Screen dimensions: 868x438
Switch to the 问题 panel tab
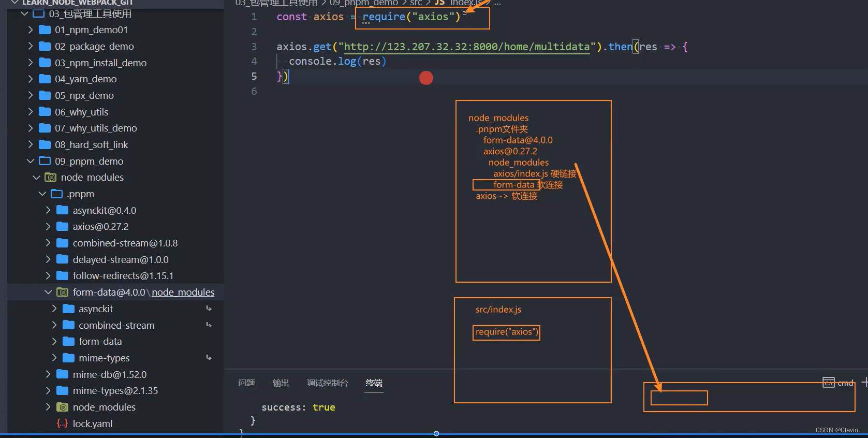[x=246, y=383]
